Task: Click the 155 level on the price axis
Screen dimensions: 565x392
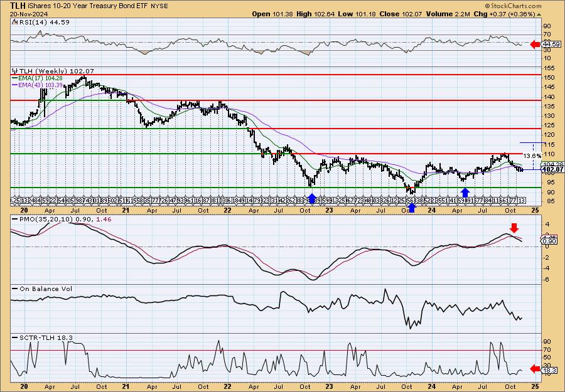Action: tap(549, 68)
